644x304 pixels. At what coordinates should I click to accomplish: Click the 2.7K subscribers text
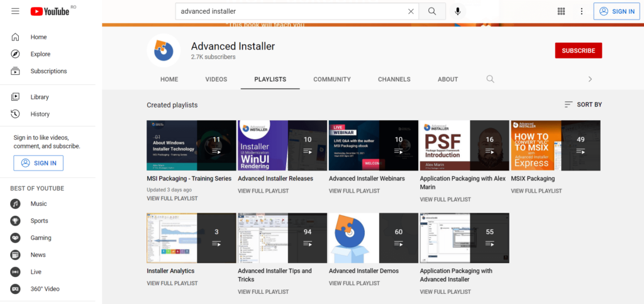click(x=213, y=57)
